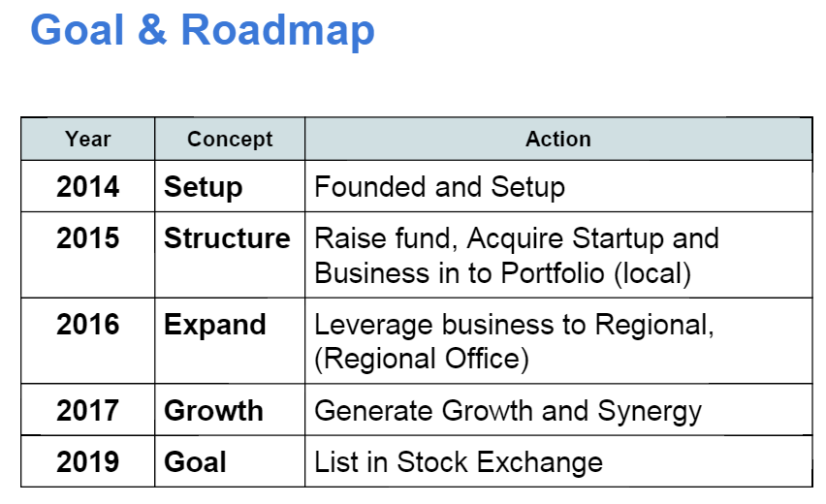
Task: Select the Concept column header
Action: 230,139
